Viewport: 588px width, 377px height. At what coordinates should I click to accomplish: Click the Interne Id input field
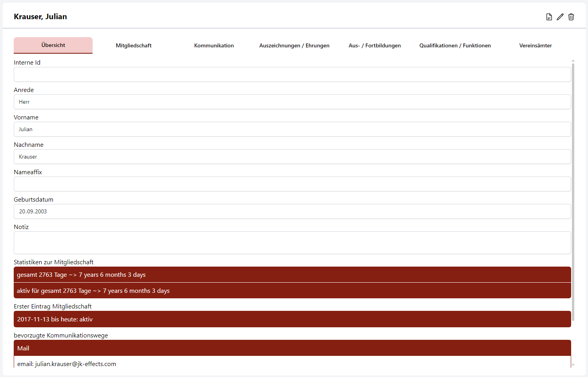coord(292,74)
